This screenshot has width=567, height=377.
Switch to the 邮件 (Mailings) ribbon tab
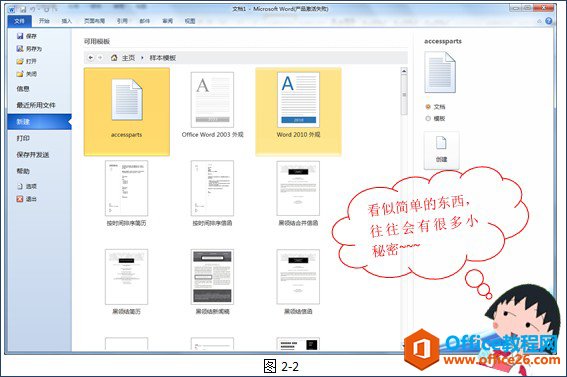pos(145,21)
